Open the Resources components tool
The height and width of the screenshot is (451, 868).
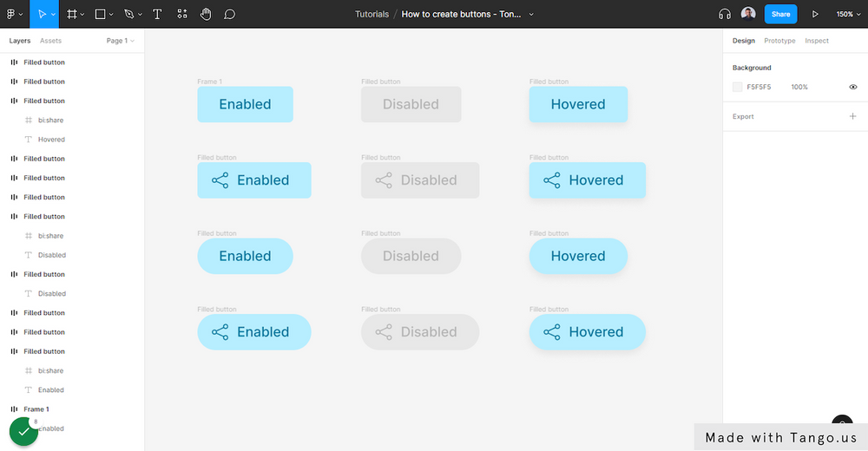[x=182, y=15]
